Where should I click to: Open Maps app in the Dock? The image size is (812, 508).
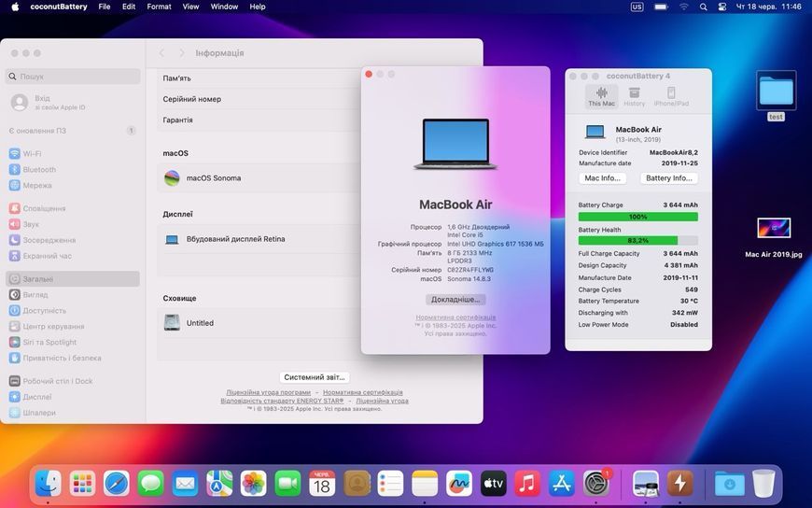(219, 484)
